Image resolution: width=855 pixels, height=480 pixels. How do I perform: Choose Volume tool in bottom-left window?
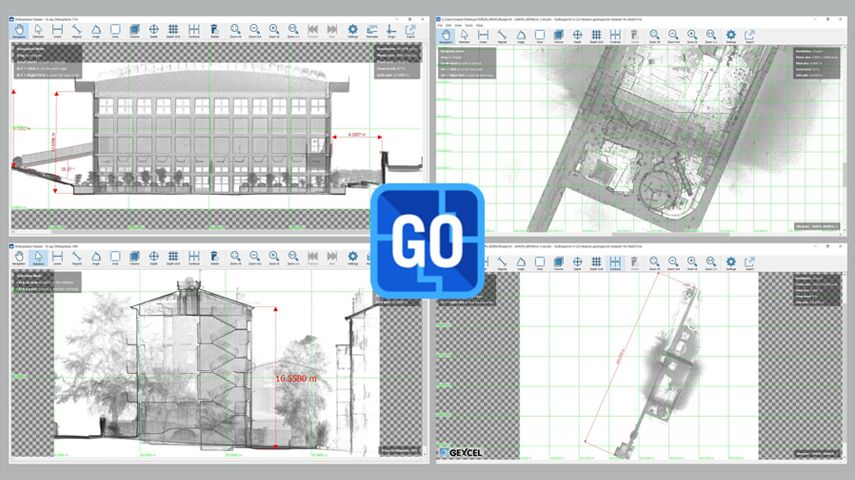tap(135, 258)
